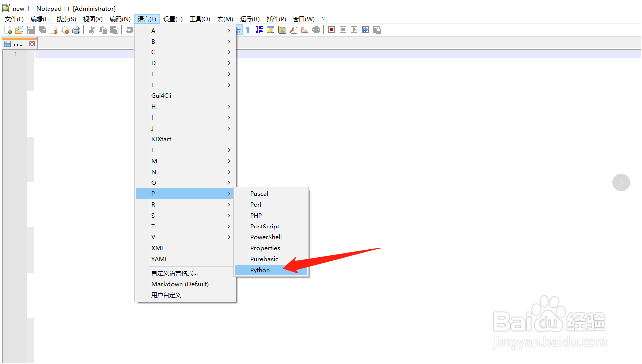Open the 搜索(S) menu
The image size is (642, 364).
pyautogui.click(x=66, y=19)
